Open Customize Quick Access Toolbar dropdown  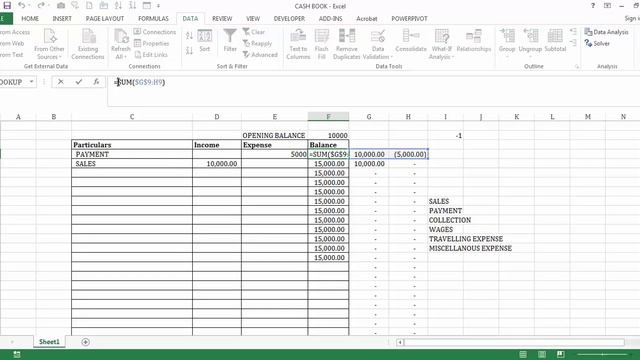[x=158, y=6]
